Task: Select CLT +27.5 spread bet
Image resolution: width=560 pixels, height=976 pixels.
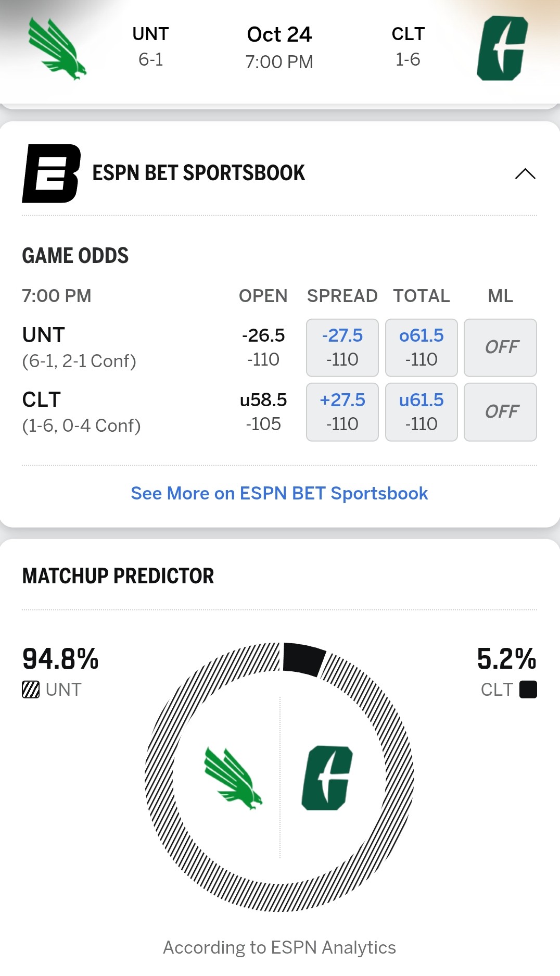Action: click(x=342, y=412)
